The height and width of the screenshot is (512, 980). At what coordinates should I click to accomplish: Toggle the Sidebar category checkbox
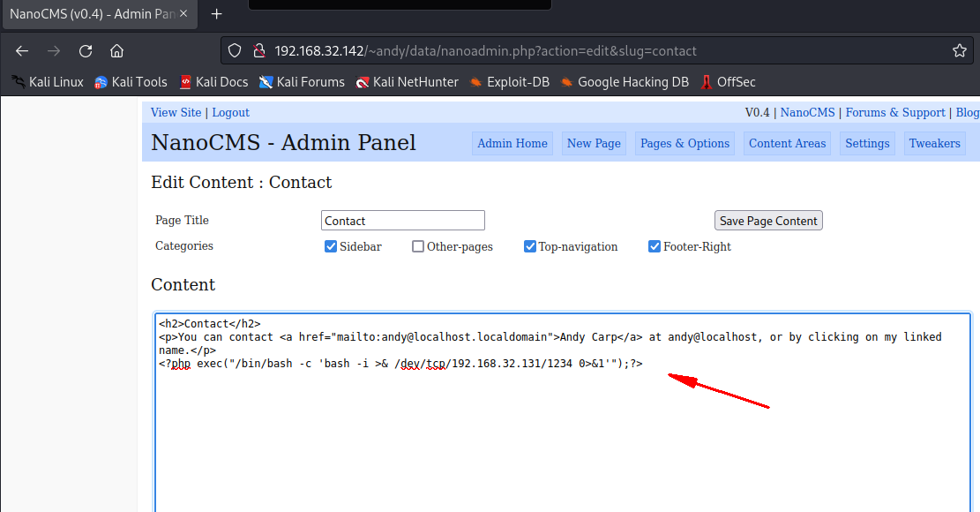click(x=331, y=246)
